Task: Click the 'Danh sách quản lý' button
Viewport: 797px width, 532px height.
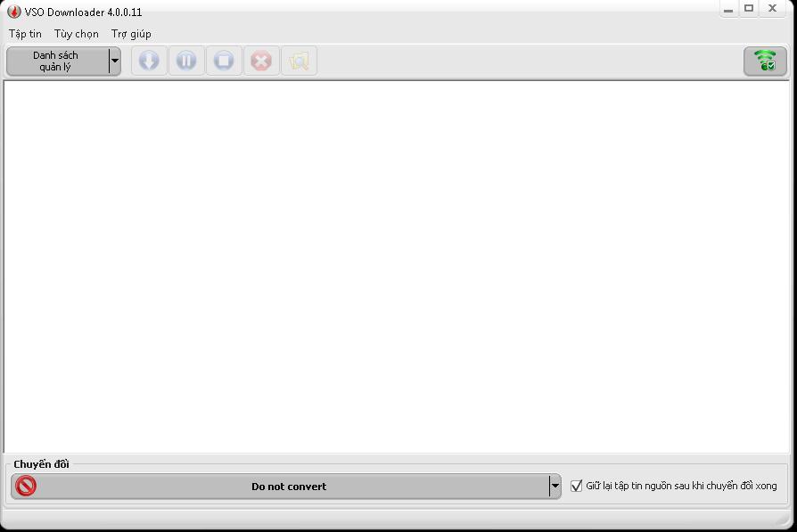Action: (57, 61)
